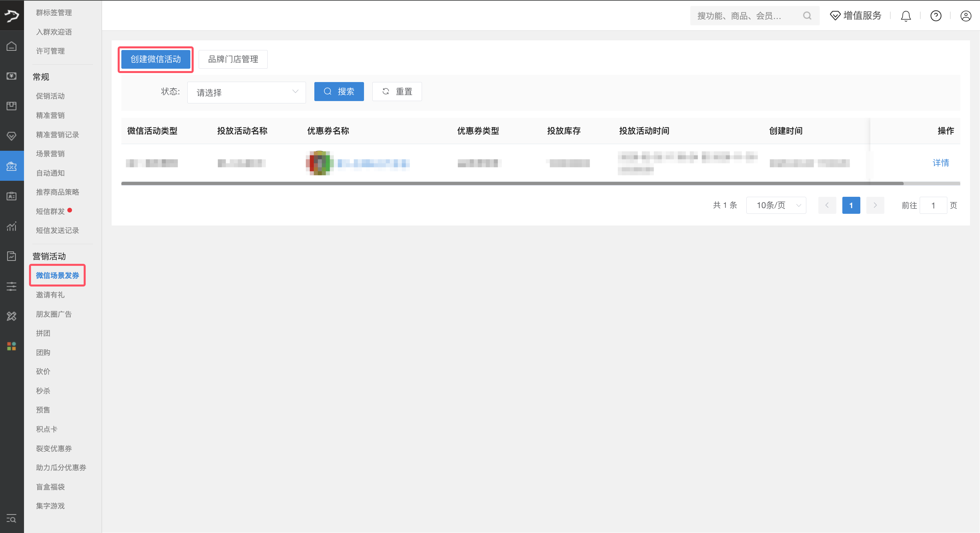Go to next page arrow
The width and height of the screenshot is (980, 533).
point(875,205)
